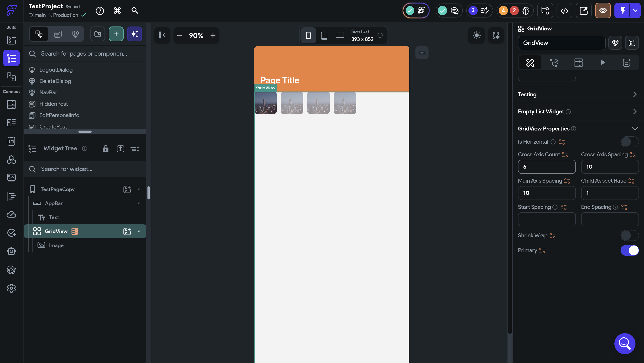Open Theme Settings in left sidebar
644x363 pixels.
[x=11, y=270]
